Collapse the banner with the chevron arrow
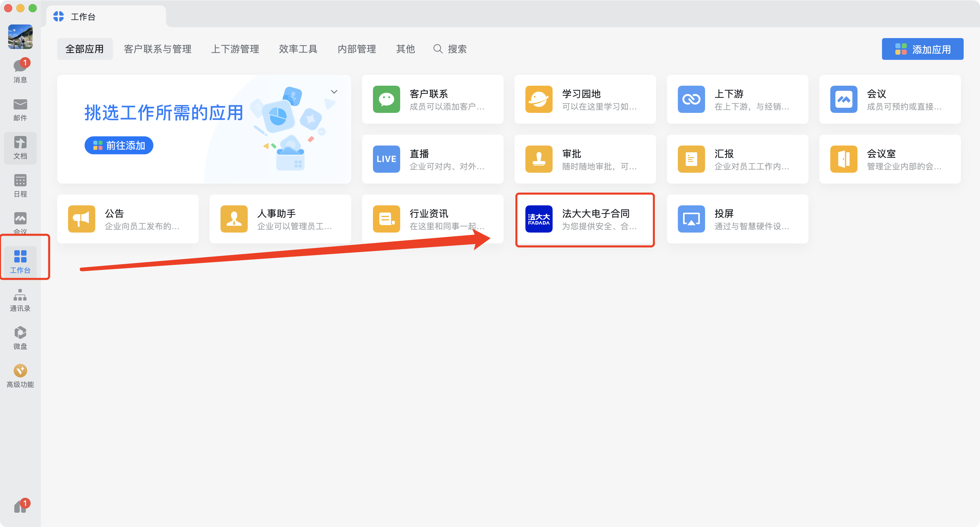This screenshot has width=980, height=527. coord(334,92)
